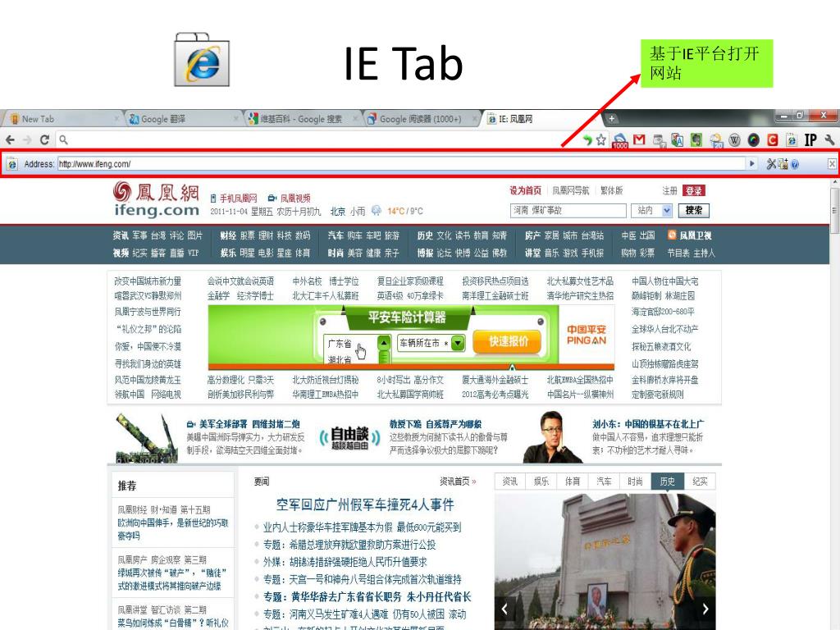Image resolution: width=840 pixels, height=630 pixels.
Task: Switch to the Google 翻译 tab
Action: pos(183,119)
